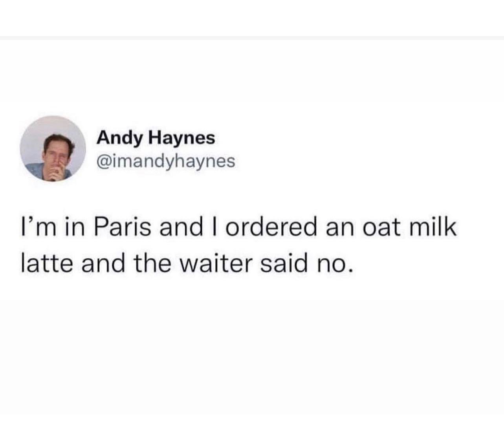Click the first line of the tweet text
Image resolution: width=504 pixels, height=446 pixels.
(x=238, y=228)
